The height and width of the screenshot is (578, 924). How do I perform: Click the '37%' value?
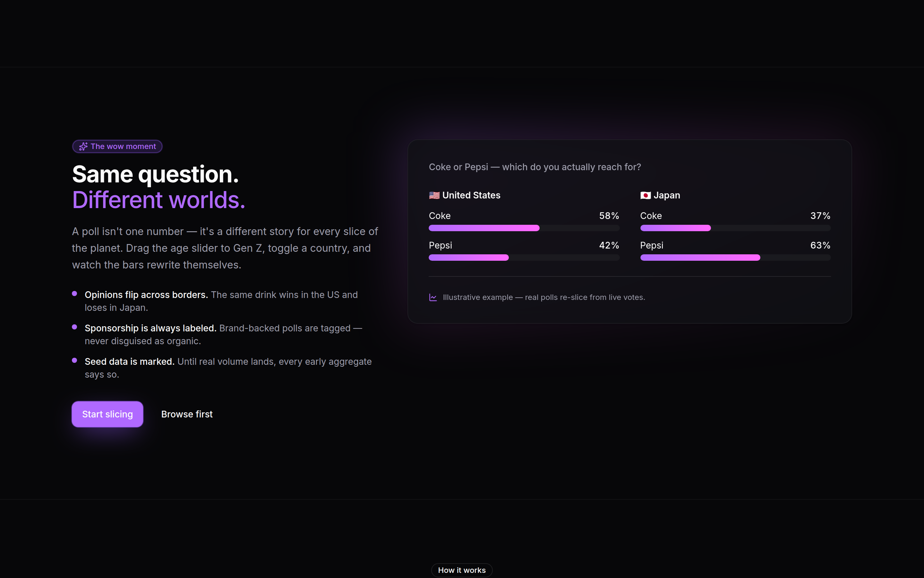[820, 215]
